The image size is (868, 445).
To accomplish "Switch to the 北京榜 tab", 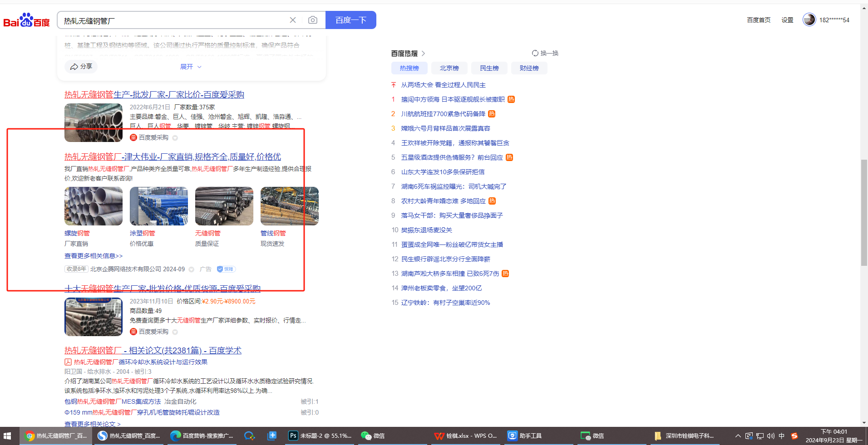I will [x=449, y=68].
